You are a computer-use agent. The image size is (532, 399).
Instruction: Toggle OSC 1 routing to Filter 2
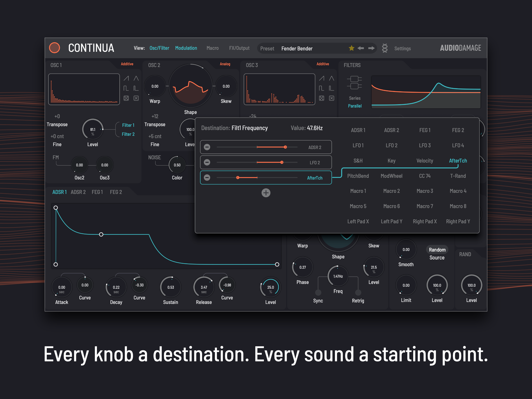(x=128, y=134)
